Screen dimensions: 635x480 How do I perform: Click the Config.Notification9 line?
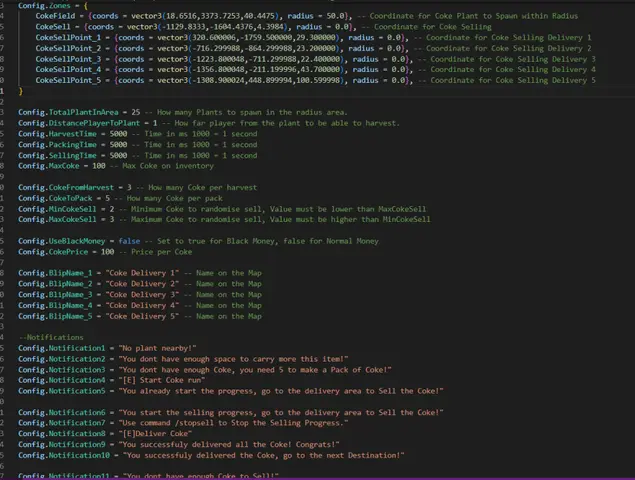pyautogui.click(x=179, y=445)
